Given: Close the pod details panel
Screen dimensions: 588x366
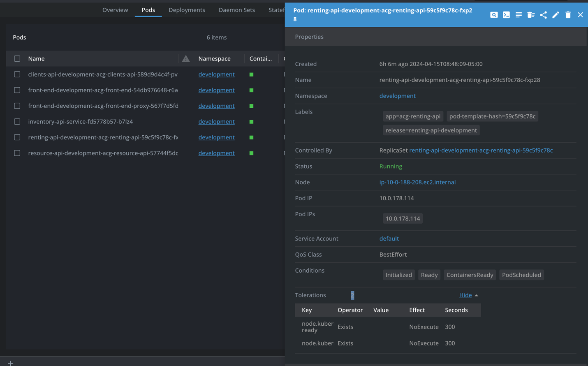Looking at the screenshot, I should click(x=580, y=15).
